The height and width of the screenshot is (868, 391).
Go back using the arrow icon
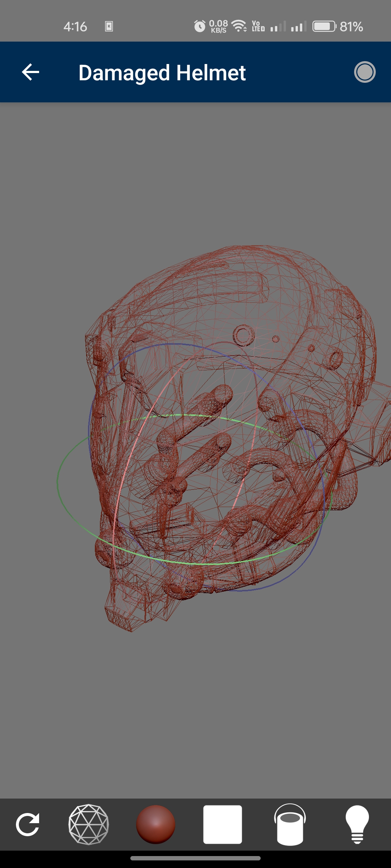click(30, 72)
